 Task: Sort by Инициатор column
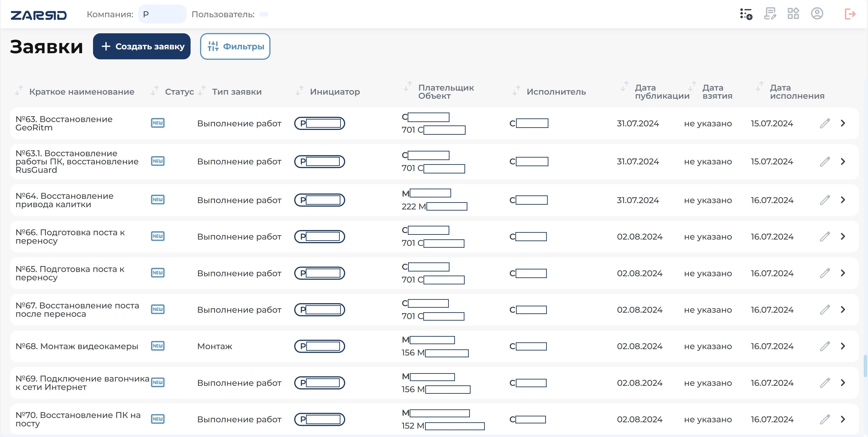[x=299, y=91]
